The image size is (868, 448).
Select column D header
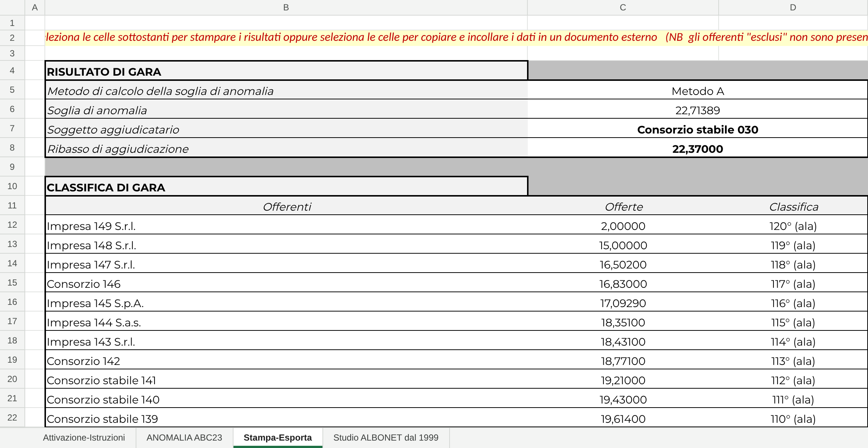[793, 7]
